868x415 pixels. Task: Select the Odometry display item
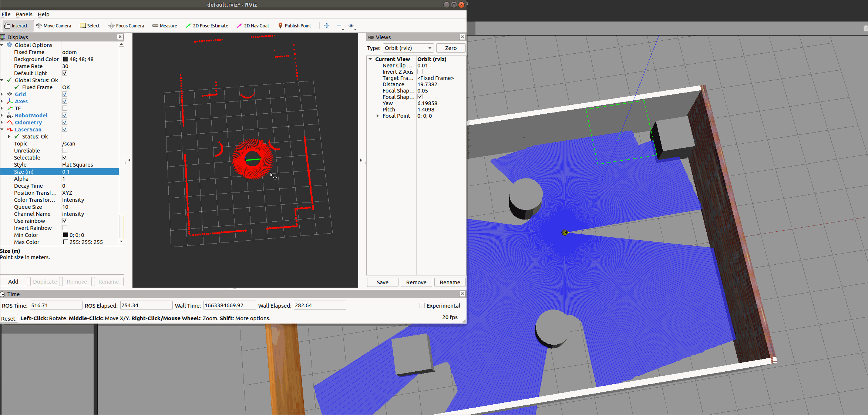coord(28,123)
